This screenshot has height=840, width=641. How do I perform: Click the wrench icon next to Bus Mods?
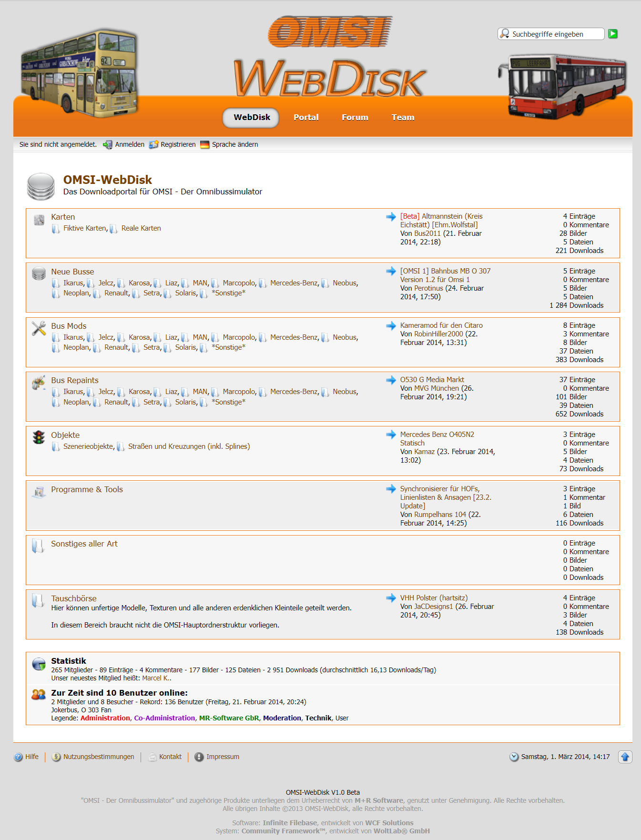39,328
